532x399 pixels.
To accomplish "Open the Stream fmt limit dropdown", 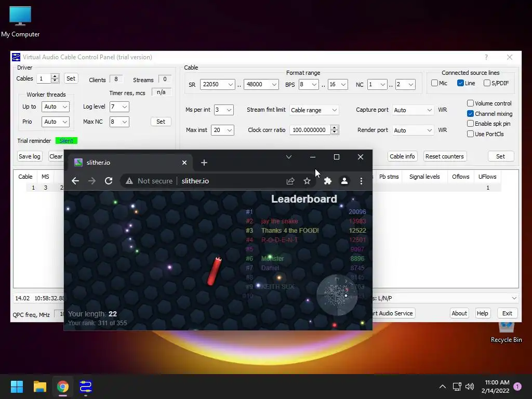I will click(x=314, y=110).
